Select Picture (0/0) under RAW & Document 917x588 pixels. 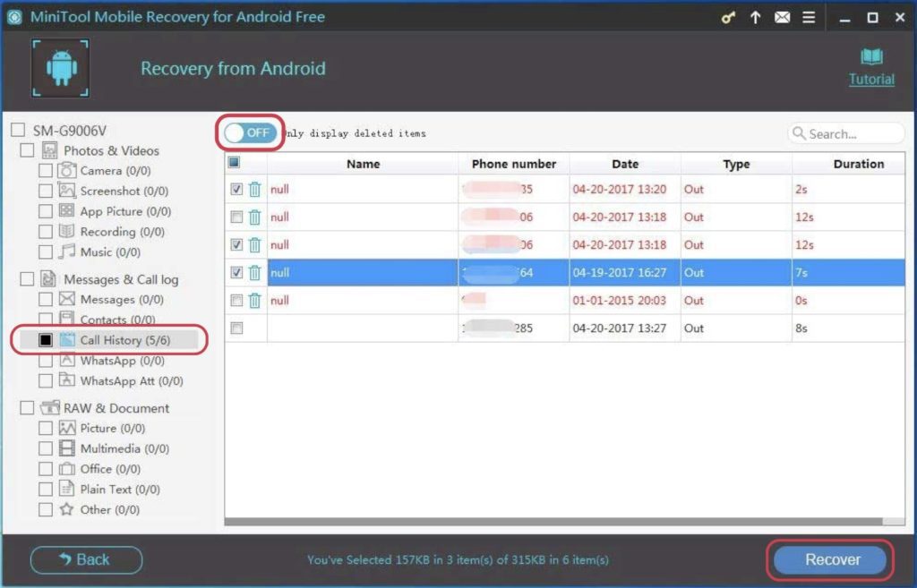pos(112,428)
